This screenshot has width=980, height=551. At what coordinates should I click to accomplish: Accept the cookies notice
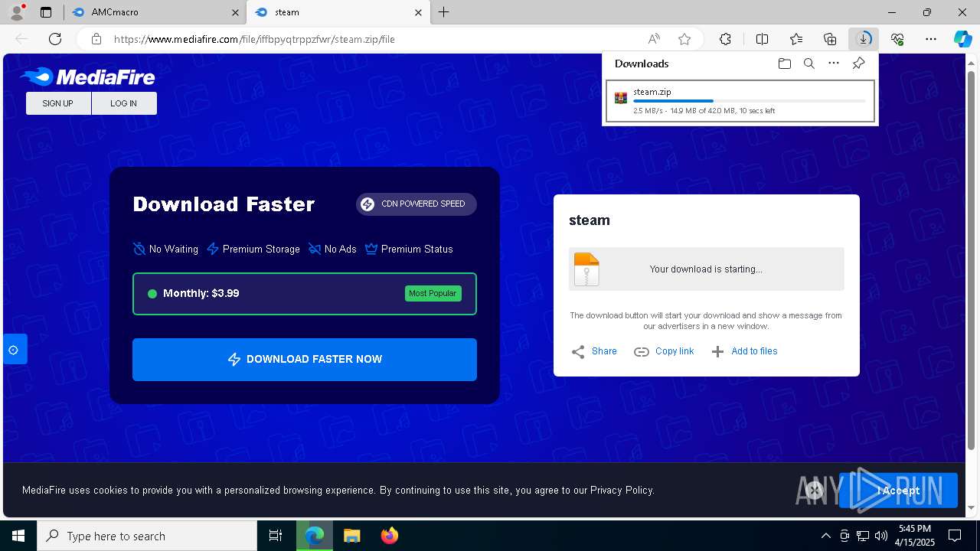898,491
